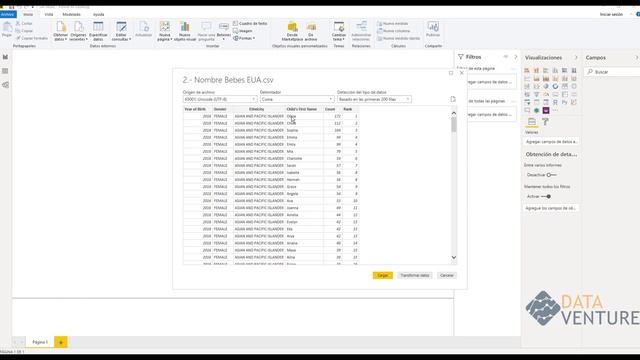
Task: Click the preview scrollbar down arrow
Action: click(454, 258)
